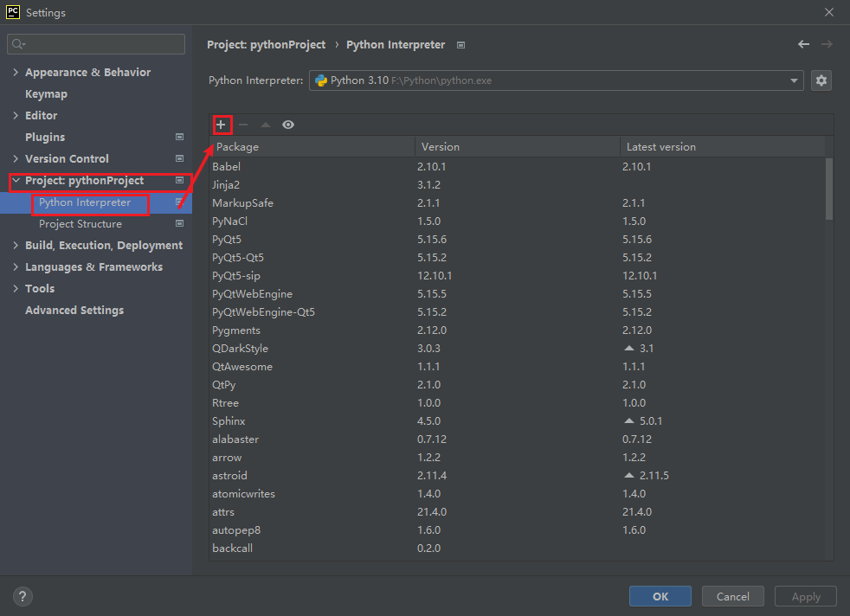Click the Cancel button
Image resolution: width=850 pixels, height=616 pixels.
(732, 596)
